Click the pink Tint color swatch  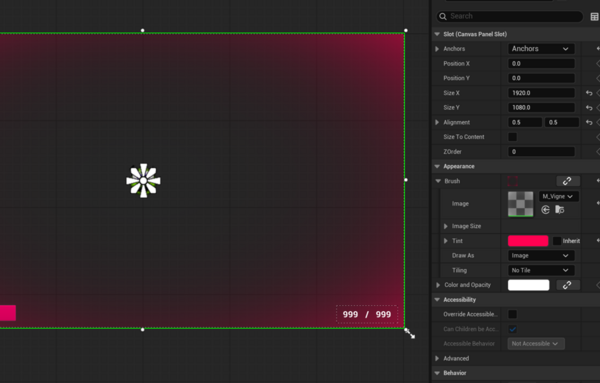528,241
